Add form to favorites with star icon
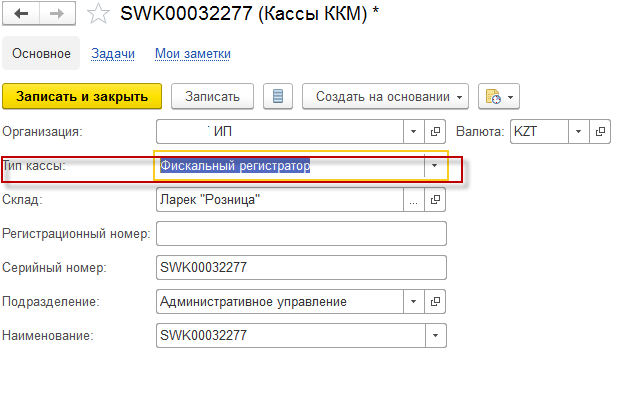The width and height of the screenshot is (639, 396). [x=98, y=14]
